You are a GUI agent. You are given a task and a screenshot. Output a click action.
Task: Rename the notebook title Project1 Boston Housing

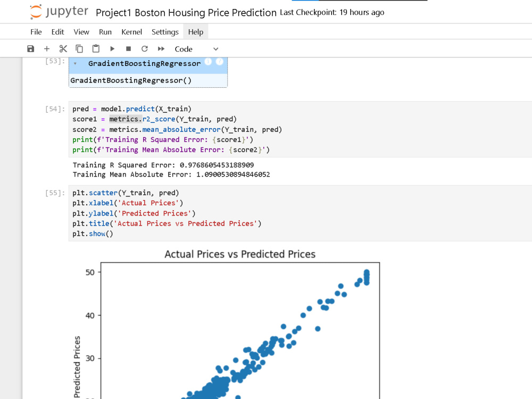pyautogui.click(x=186, y=13)
